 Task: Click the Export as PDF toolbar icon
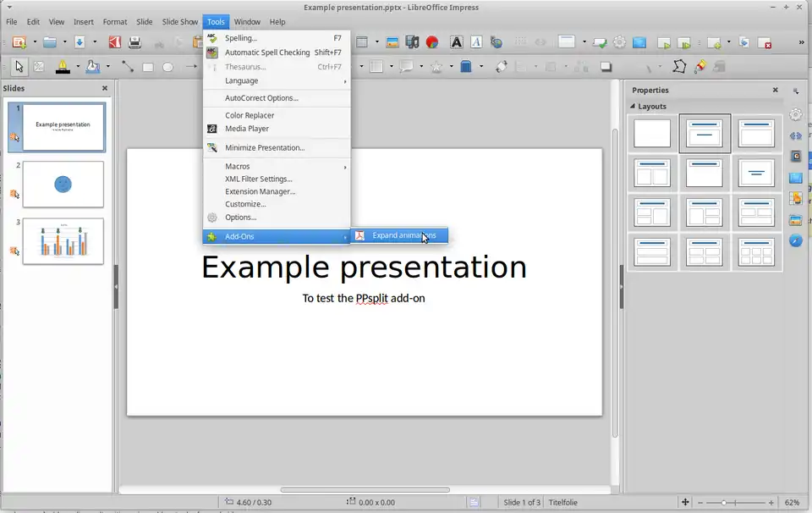[114, 42]
